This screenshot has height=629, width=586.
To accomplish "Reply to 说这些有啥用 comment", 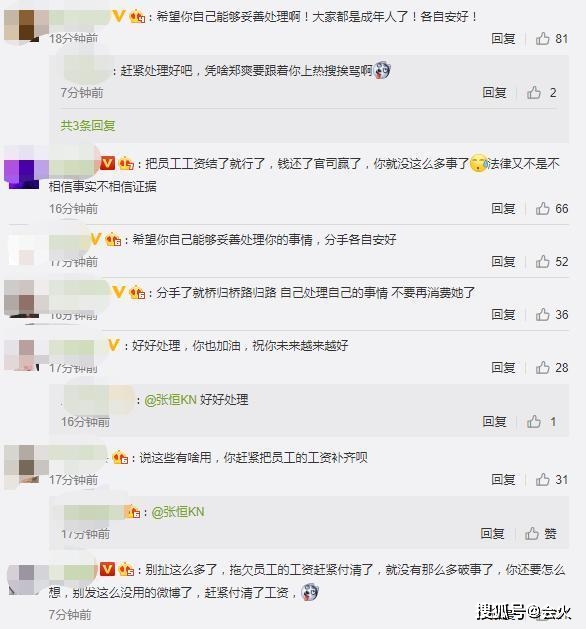I will [503, 479].
